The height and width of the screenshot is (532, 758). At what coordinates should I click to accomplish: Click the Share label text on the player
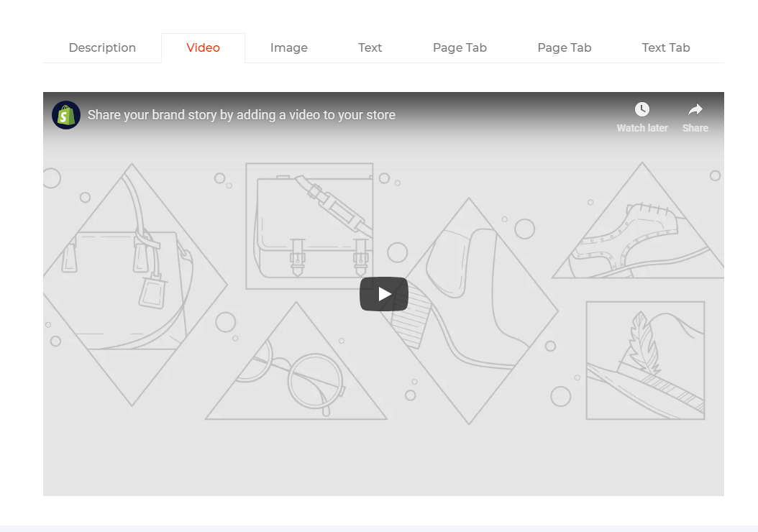click(694, 128)
